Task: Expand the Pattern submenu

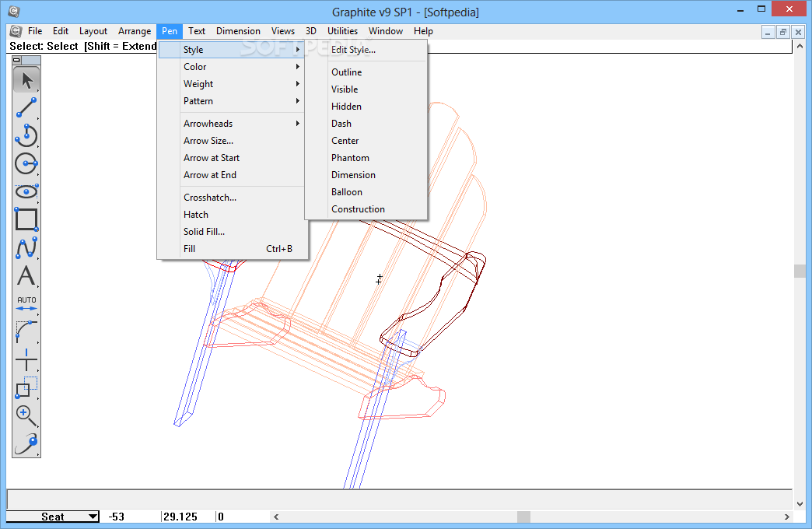Action: (231, 101)
